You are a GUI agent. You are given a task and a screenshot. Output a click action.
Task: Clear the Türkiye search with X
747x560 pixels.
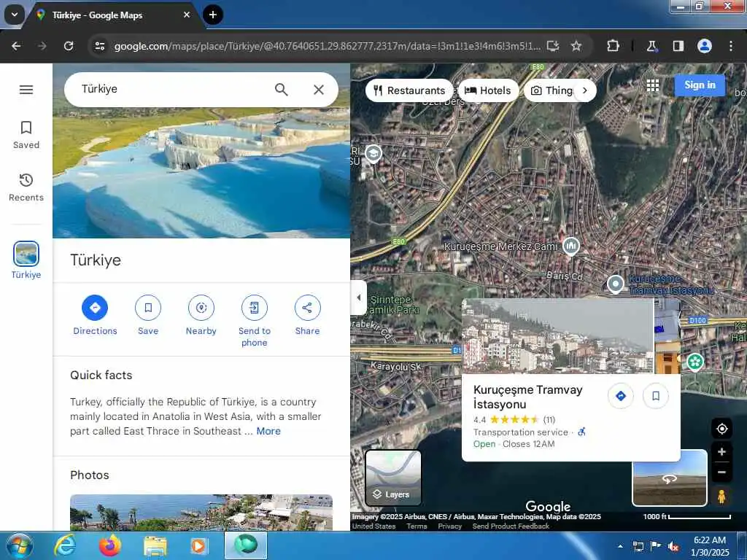[x=319, y=90]
